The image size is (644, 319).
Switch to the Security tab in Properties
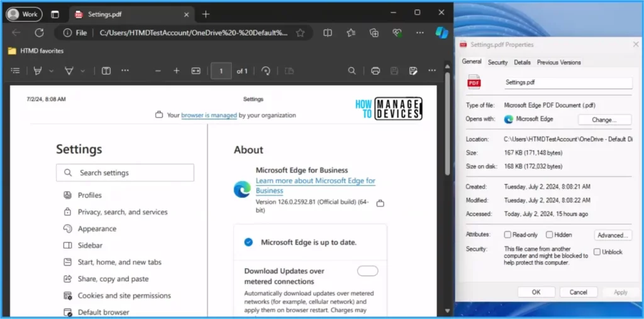click(x=498, y=62)
